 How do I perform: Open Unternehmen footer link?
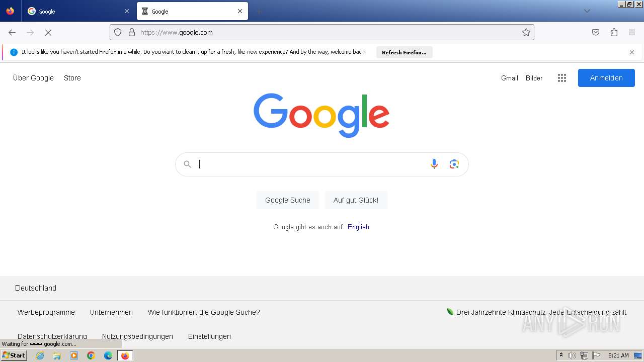tap(111, 312)
